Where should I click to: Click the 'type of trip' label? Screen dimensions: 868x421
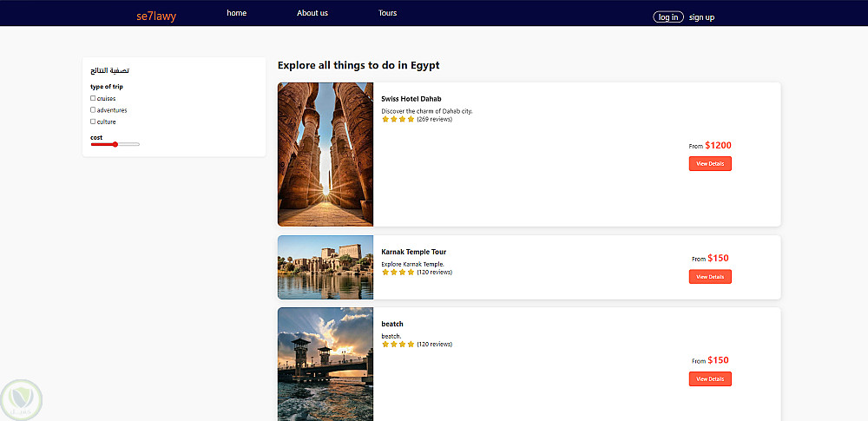click(x=107, y=87)
